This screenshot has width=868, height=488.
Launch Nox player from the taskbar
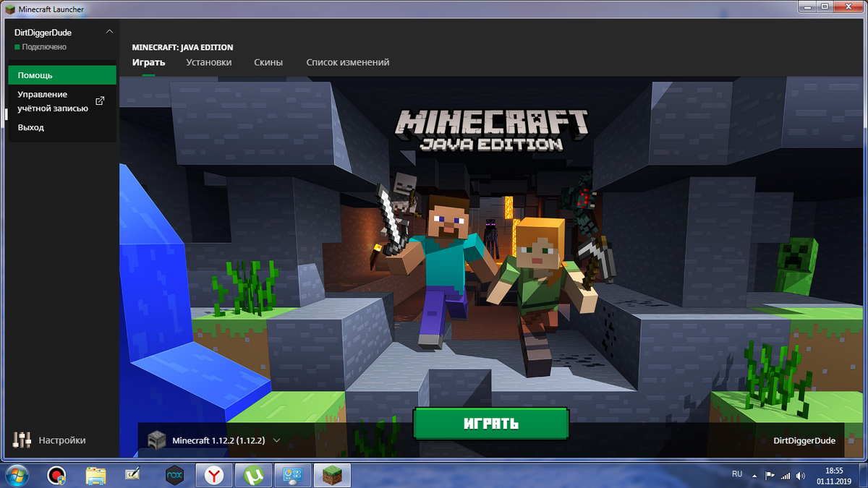[174, 475]
